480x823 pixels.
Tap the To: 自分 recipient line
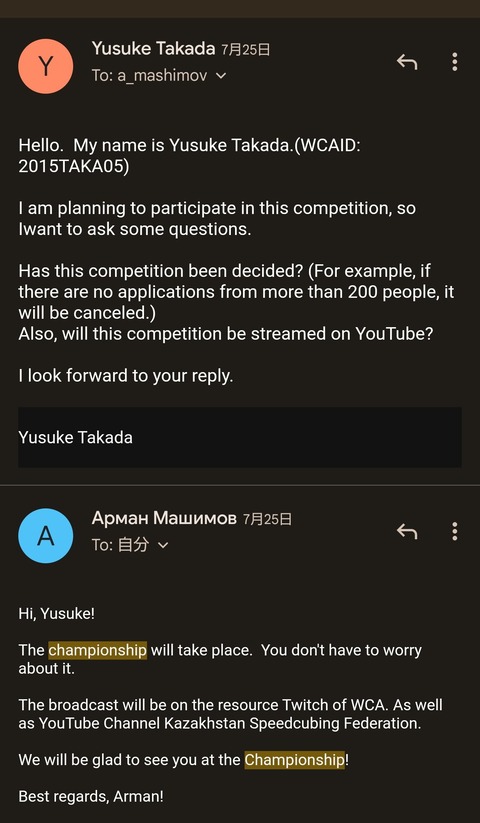point(130,545)
